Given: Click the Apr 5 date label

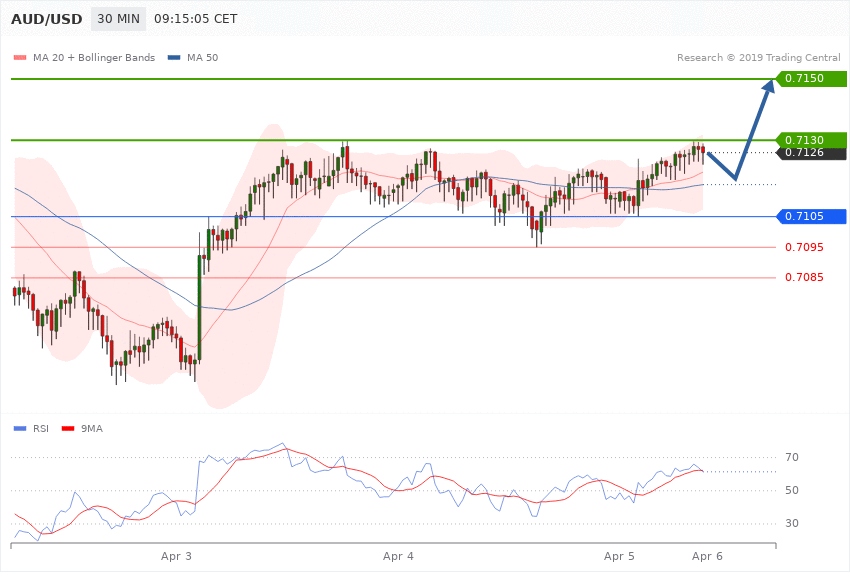Looking at the screenshot, I should coord(619,556).
